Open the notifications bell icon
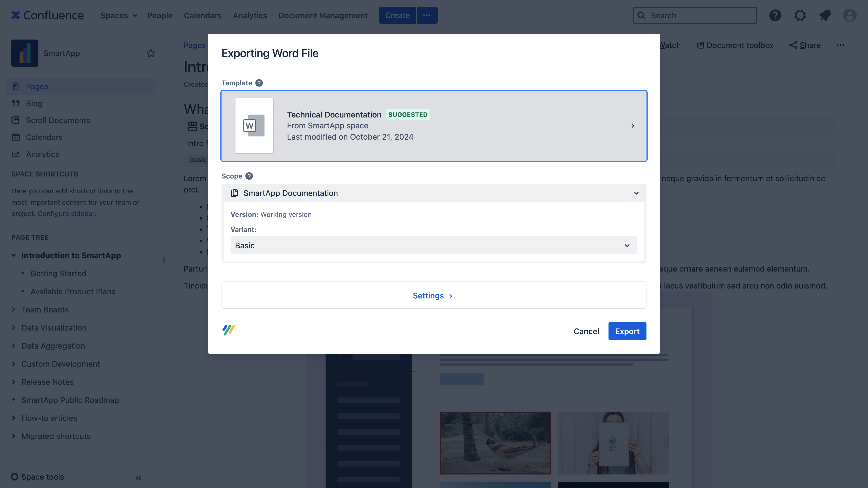 tap(825, 16)
